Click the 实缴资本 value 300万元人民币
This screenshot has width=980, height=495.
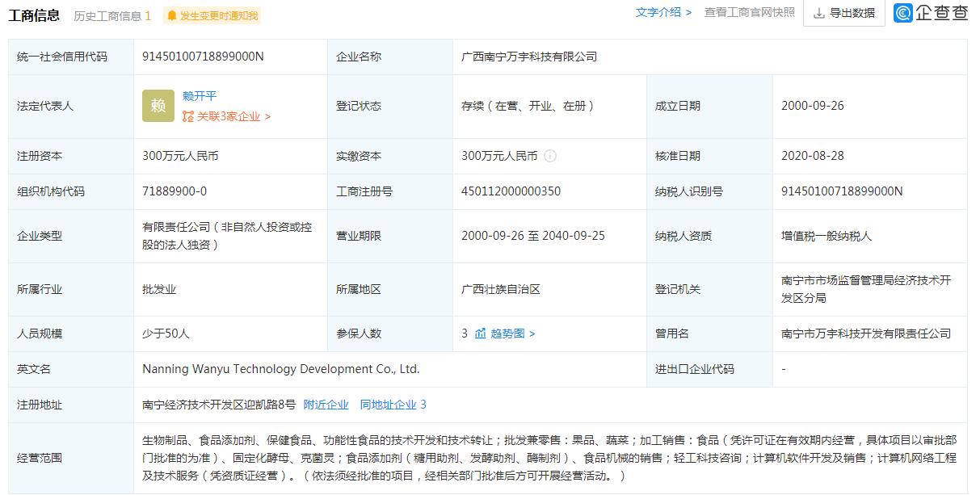(499, 156)
